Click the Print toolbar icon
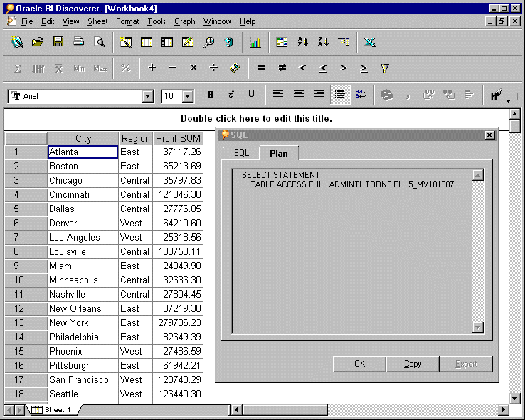Viewport: 525px width, 420px height. point(79,42)
